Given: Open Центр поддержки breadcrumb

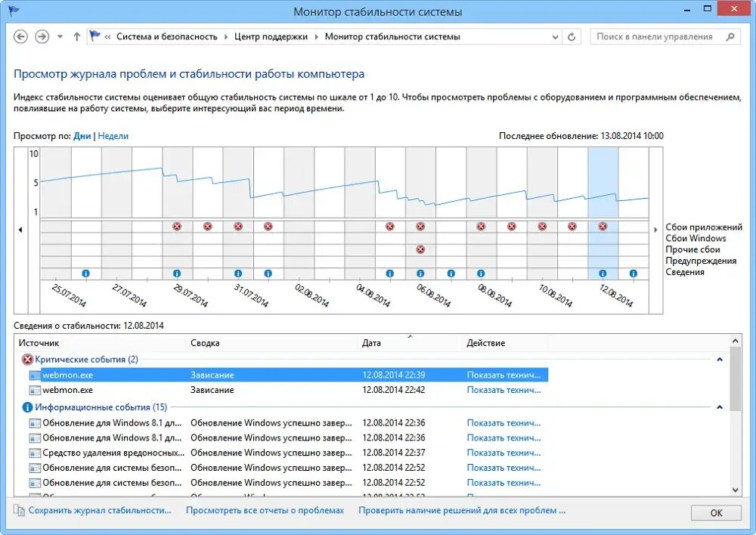Looking at the screenshot, I should 271,36.
